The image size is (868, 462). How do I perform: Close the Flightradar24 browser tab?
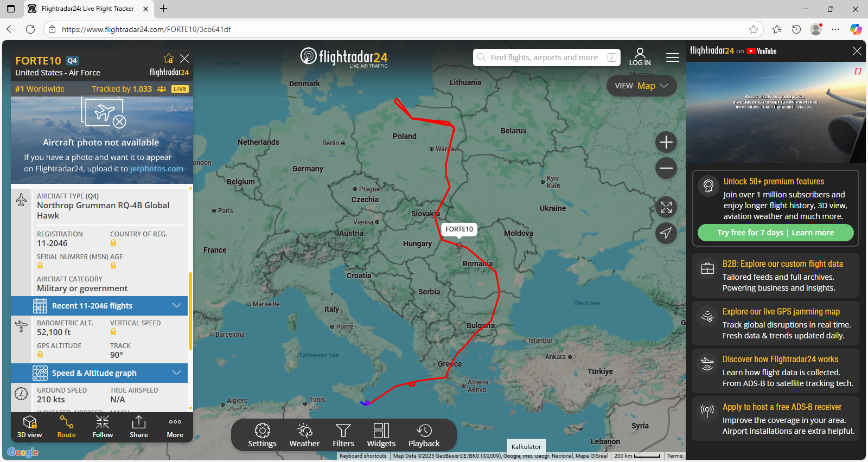[145, 9]
